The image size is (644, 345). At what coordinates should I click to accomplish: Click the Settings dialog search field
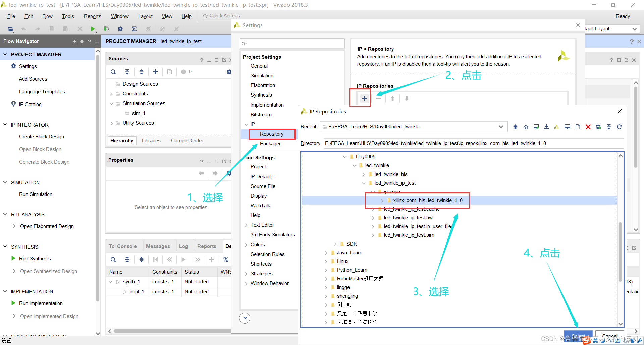pyautogui.click(x=292, y=44)
